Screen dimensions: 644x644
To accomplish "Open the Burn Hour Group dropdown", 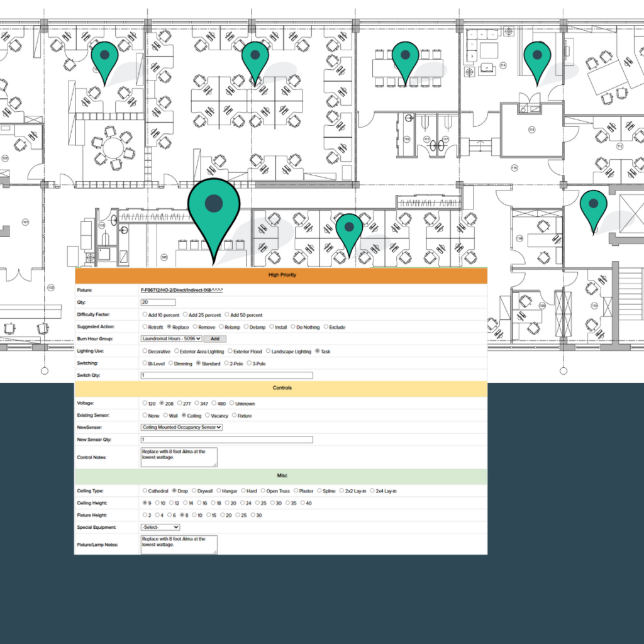I will [171, 339].
